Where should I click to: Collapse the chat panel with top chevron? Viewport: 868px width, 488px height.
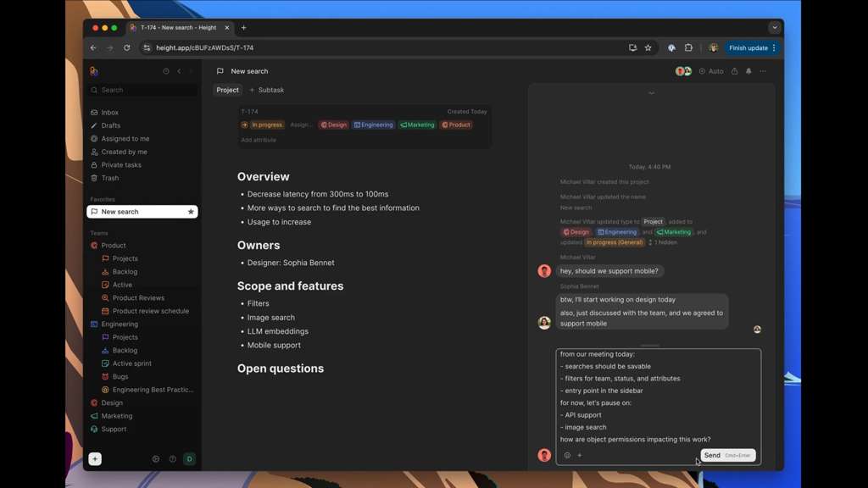651,93
